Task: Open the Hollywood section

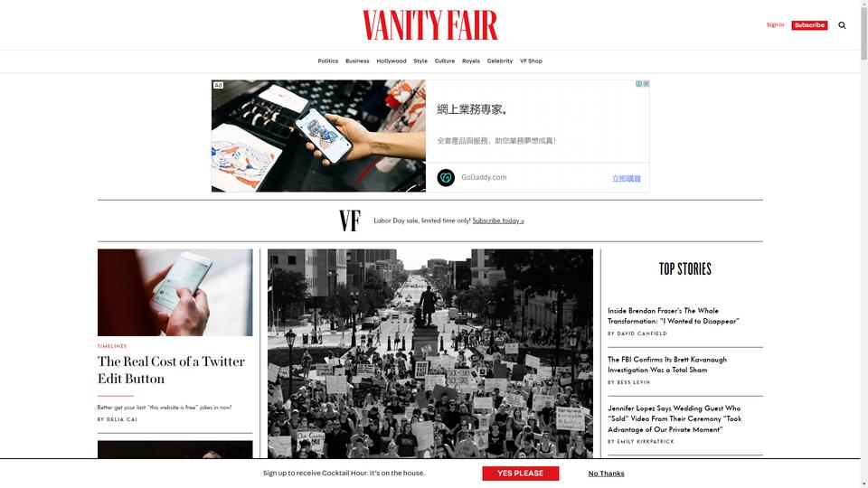Action: pyautogui.click(x=392, y=61)
